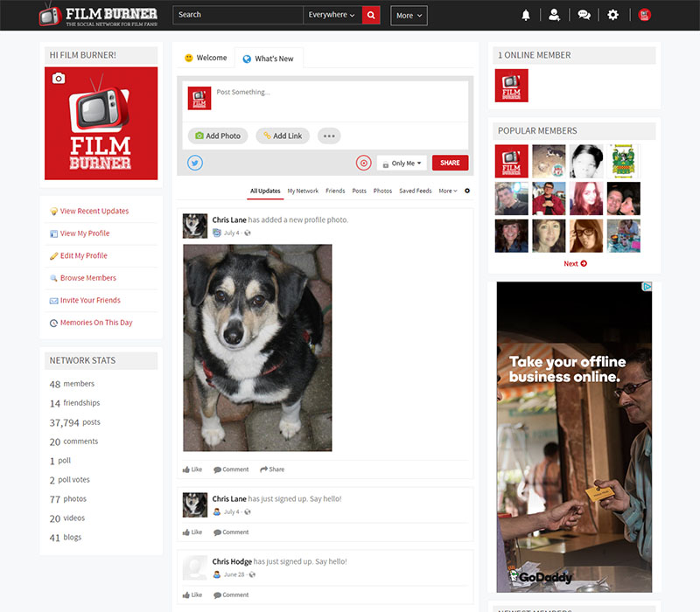This screenshot has width=700, height=612.
Task: Open the messages chat icon
Action: point(584,15)
